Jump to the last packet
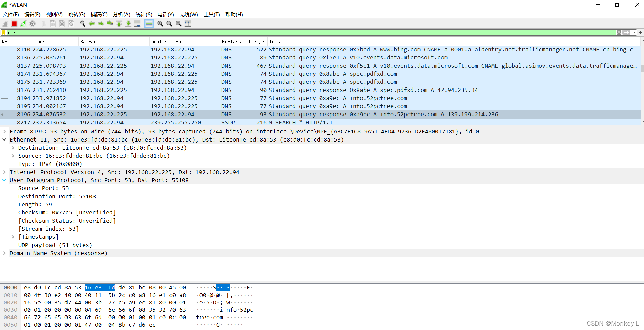 click(128, 24)
